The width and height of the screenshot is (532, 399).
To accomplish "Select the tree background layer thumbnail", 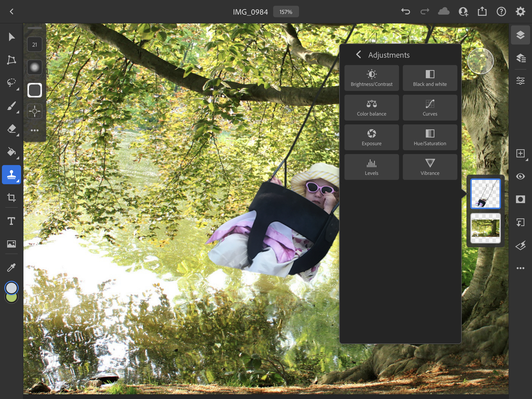I will click(x=485, y=228).
